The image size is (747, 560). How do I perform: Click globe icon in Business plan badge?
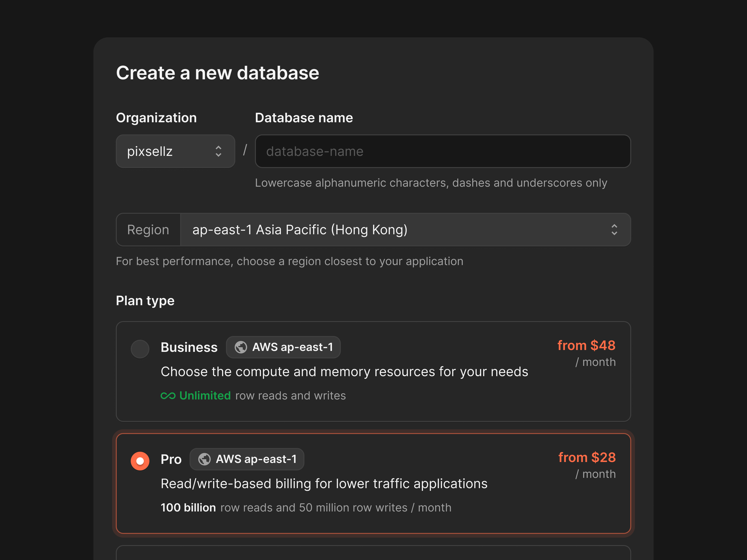tap(241, 347)
